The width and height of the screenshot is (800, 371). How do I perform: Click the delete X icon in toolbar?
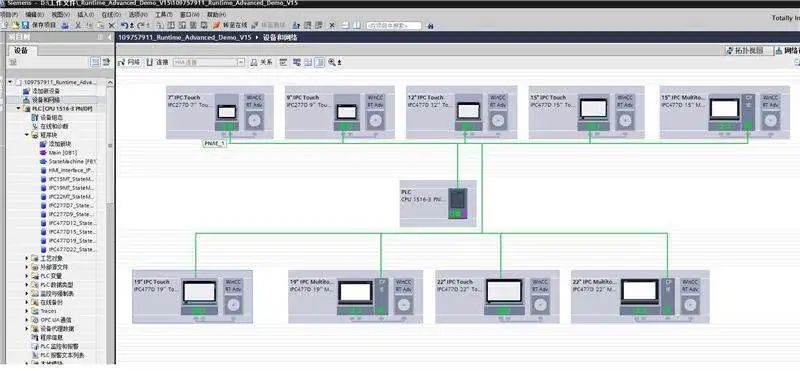pyautogui.click(x=112, y=25)
